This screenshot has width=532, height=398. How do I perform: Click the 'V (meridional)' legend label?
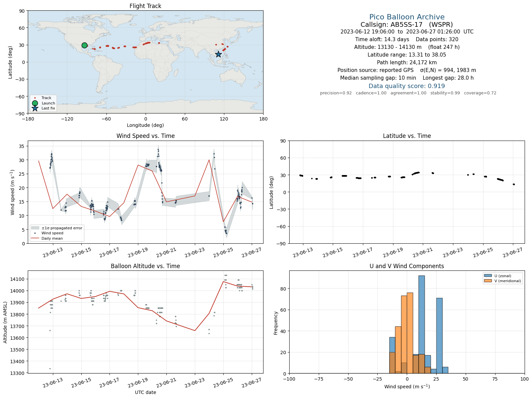(508, 281)
